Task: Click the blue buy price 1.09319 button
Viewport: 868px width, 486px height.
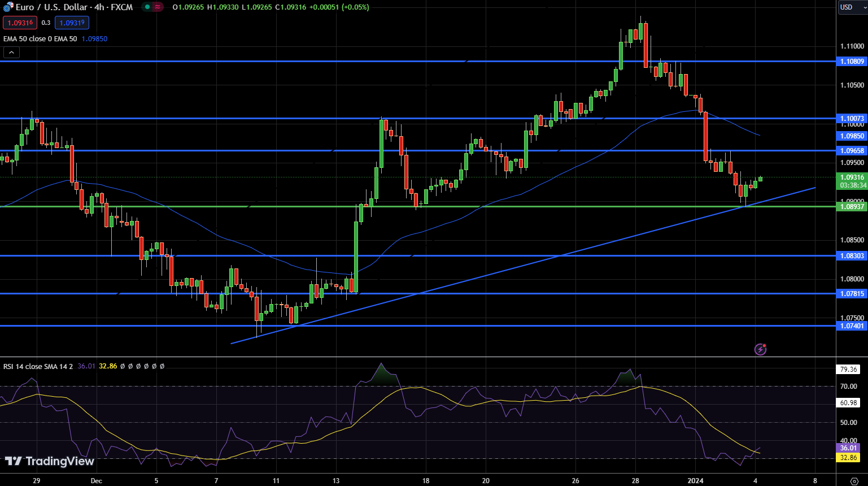Action: (72, 23)
